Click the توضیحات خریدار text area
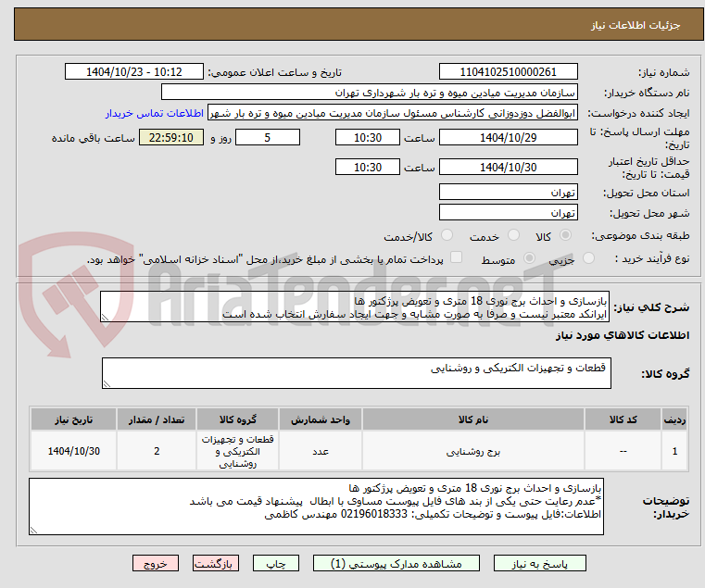The height and width of the screenshot is (588, 705). tap(317, 507)
